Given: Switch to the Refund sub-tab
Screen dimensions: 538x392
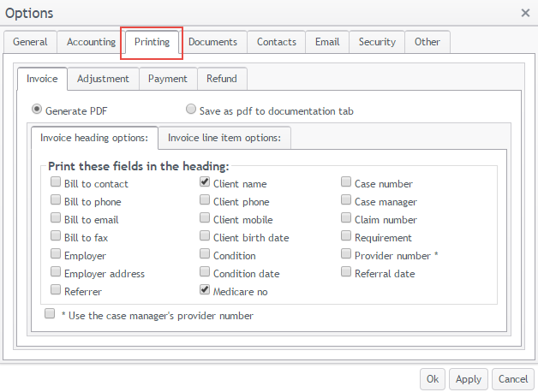Looking at the screenshot, I should (x=222, y=79).
